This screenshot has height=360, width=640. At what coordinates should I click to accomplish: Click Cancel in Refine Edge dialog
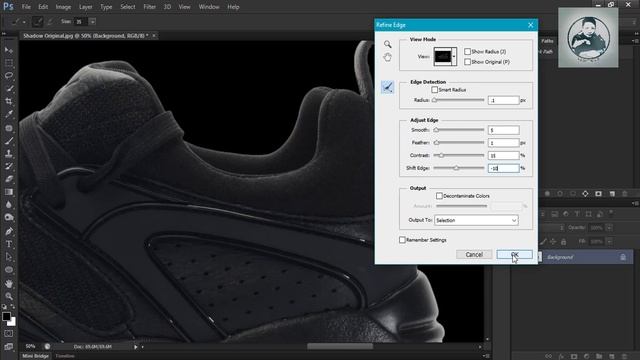474,254
